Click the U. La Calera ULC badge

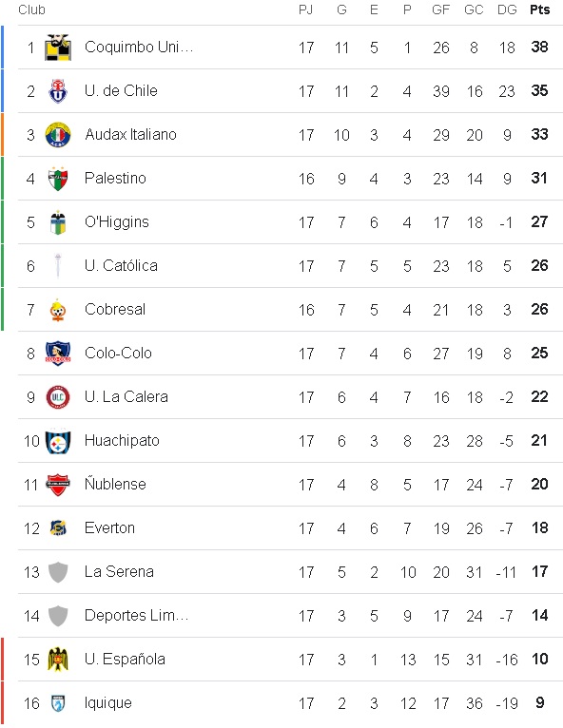point(58,397)
